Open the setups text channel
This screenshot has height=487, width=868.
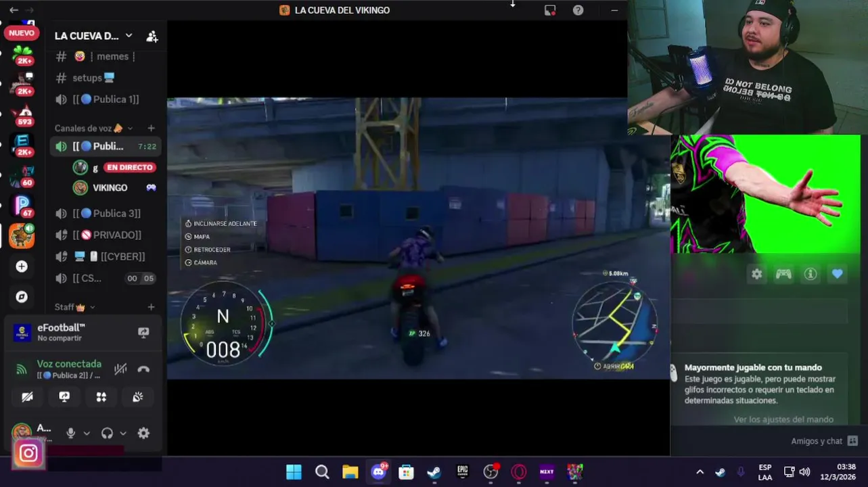(106, 78)
